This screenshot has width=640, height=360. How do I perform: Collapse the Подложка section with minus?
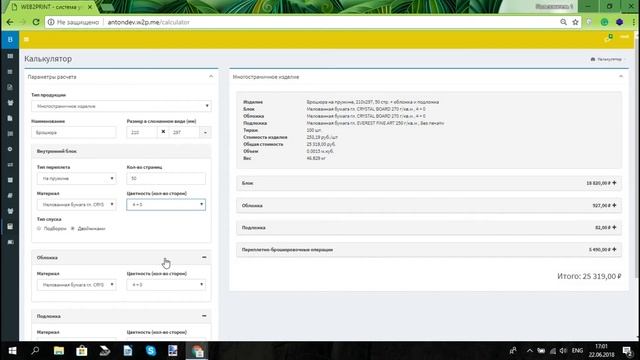204,316
